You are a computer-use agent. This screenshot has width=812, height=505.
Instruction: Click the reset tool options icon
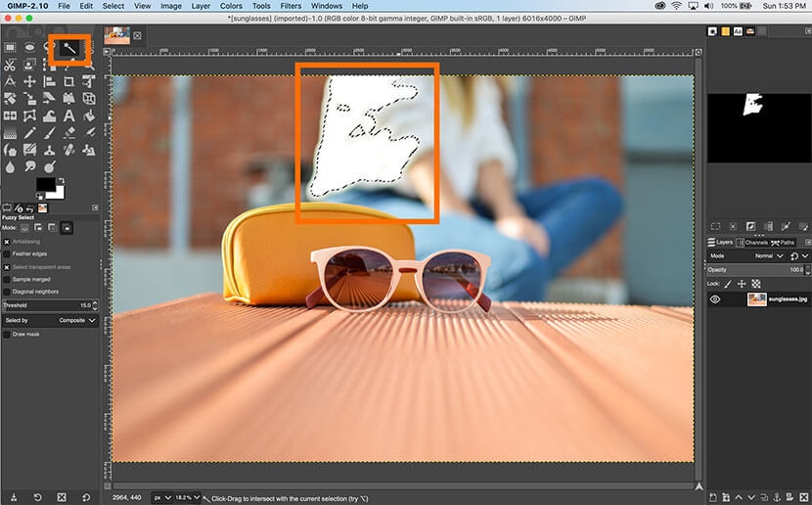click(87, 497)
